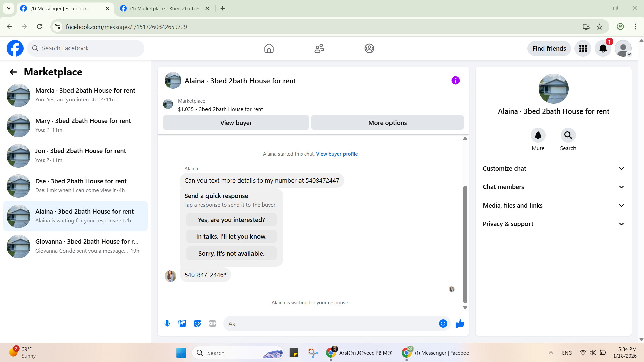644x362 pixels.
Task: Click More options button
Action: tap(387, 123)
